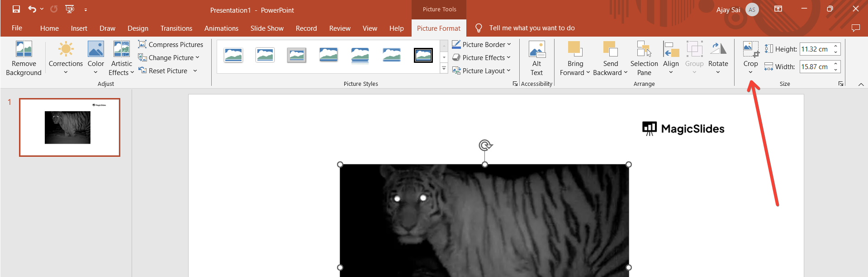Click the Redo icon
Screen dimensions: 868x277
(x=54, y=9)
